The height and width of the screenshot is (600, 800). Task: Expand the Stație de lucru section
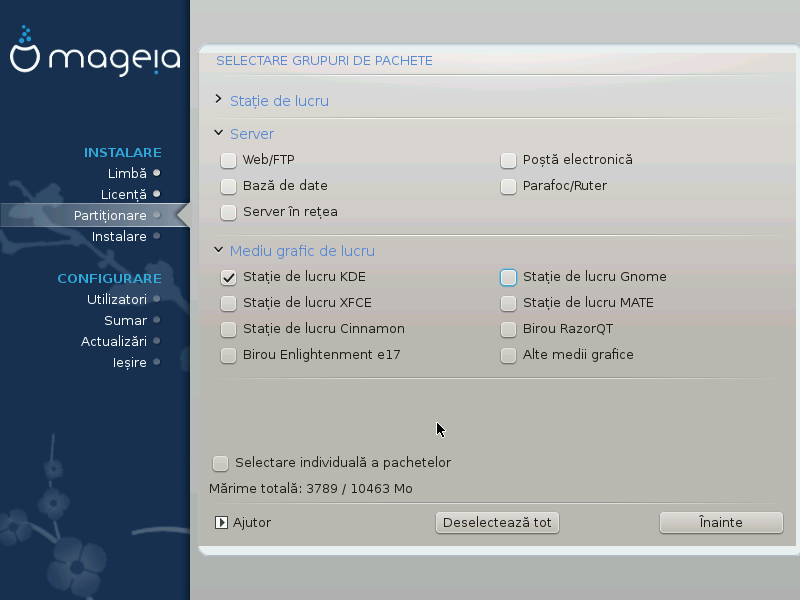click(x=218, y=99)
